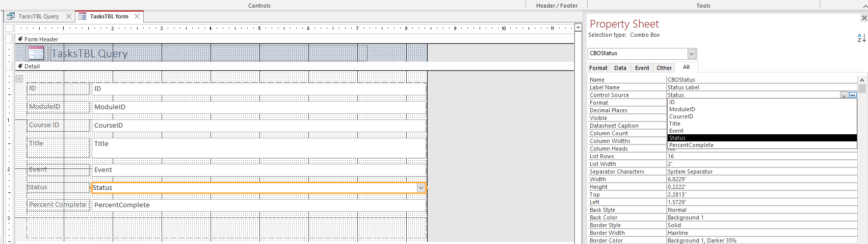Click the Back Color property value
The image size is (868, 244).
pos(762,217)
